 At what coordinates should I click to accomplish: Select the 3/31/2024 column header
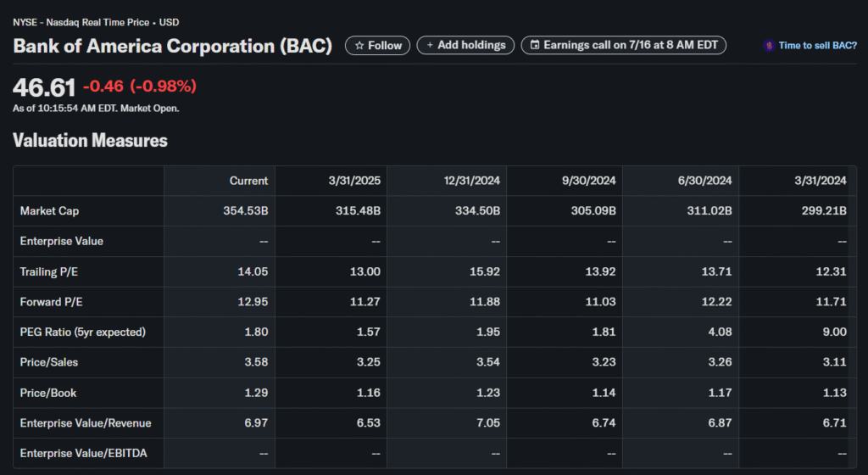(821, 181)
